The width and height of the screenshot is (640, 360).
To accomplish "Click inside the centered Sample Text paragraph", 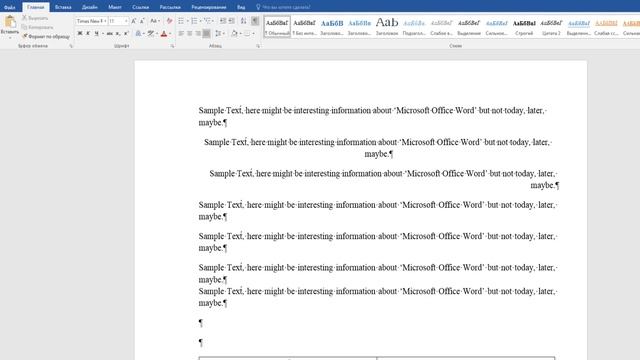I will coord(378,148).
